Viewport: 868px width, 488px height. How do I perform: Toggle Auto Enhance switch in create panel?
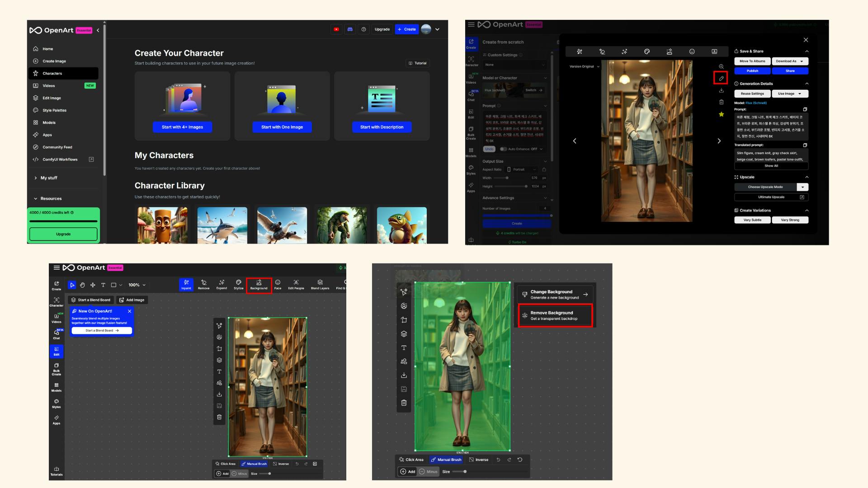[x=503, y=149]
